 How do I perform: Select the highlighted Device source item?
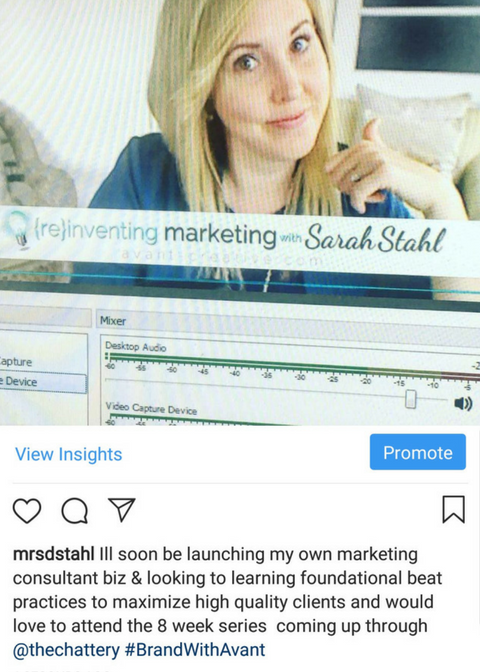pyautogui.click(x=43, y=382)
